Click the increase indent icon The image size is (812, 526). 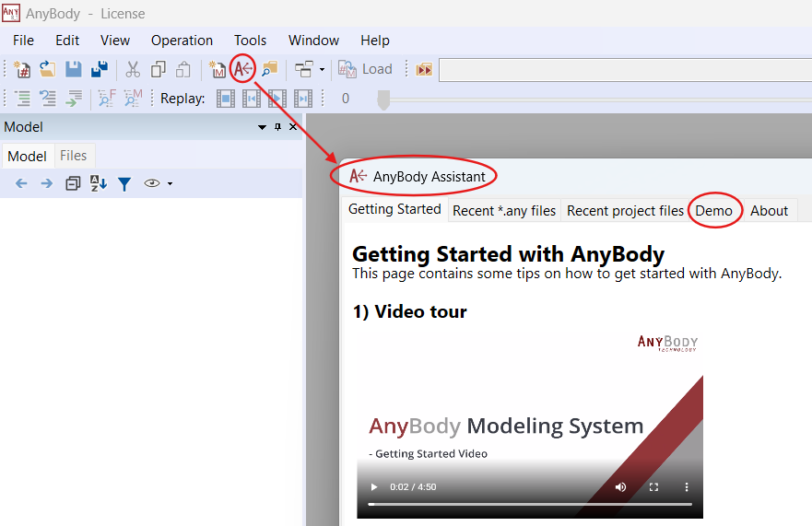(48, 98)
